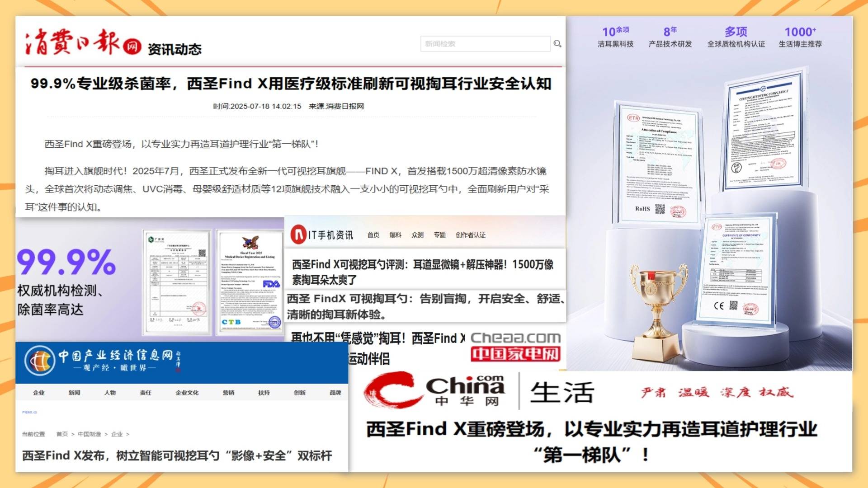Screen dimensions: 868x488
Task: Click the 新闻检索 search input field
Action: pyautogui.click(x=485, y=44)
